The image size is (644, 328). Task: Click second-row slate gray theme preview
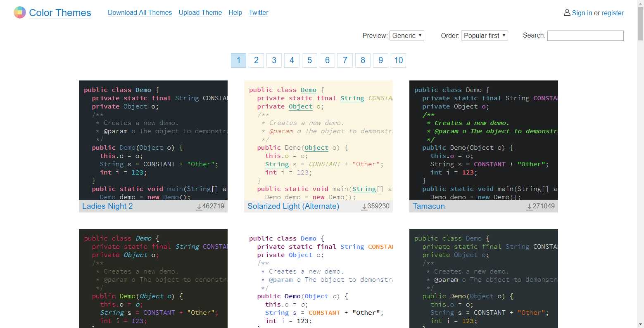click(x=484, y=278)
